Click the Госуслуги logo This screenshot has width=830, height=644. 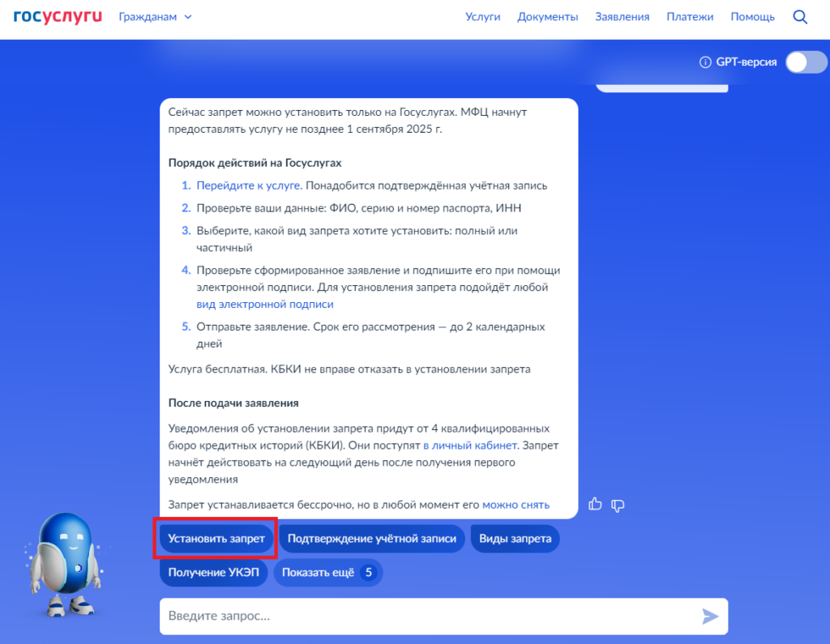tap(58, 17)
